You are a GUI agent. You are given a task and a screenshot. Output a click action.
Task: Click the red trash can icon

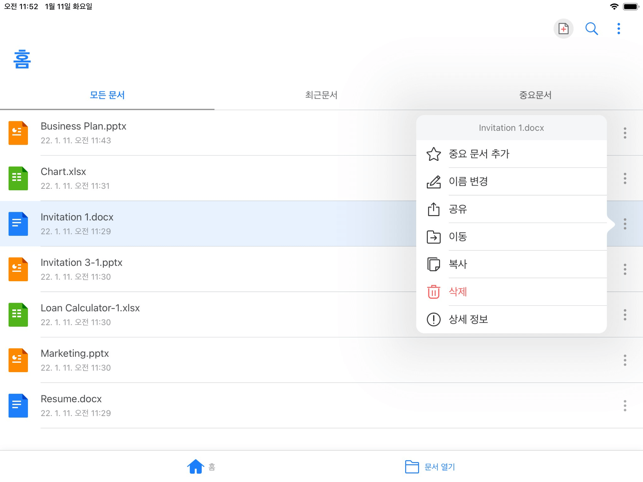pyautogui.click(x=433, y=292)
